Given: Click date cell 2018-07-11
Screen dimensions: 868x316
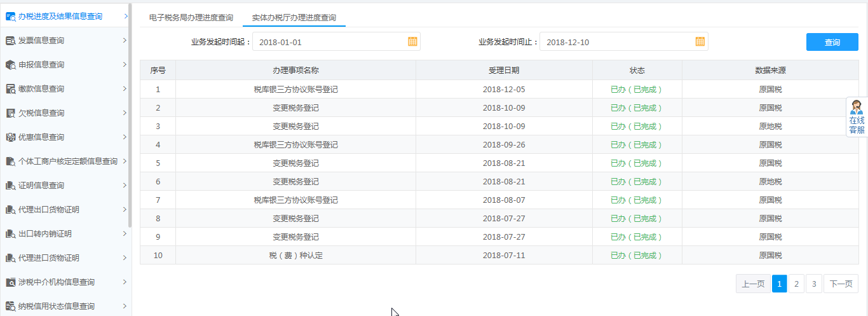Looking at the screenshot, I should 504,256.
